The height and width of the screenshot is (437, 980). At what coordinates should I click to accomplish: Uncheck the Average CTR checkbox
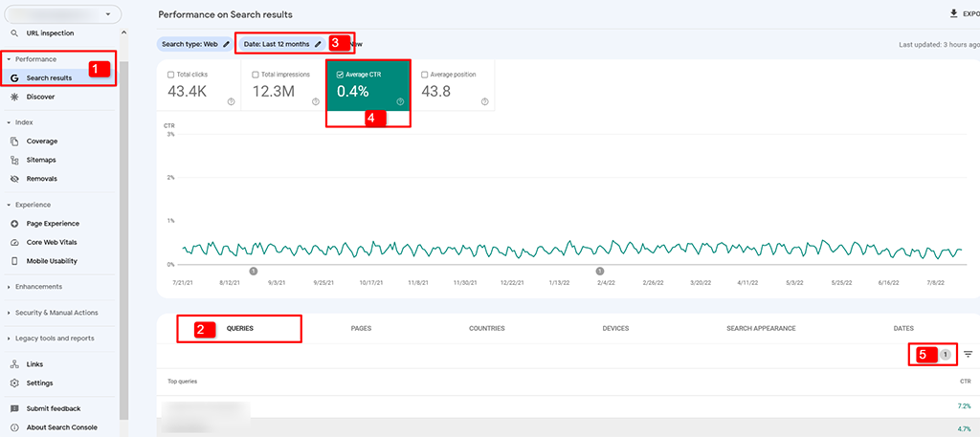[x=340, y=75]
